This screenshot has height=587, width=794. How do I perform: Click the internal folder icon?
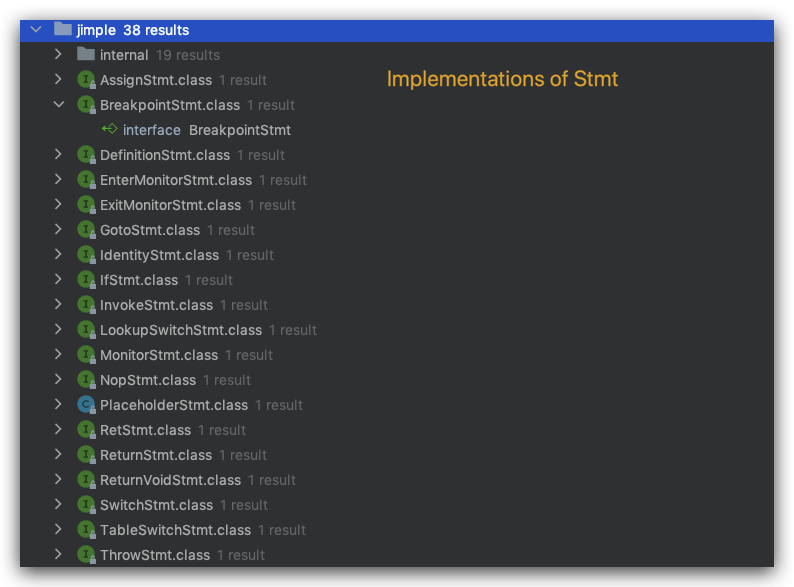click(x=86, y=55)
